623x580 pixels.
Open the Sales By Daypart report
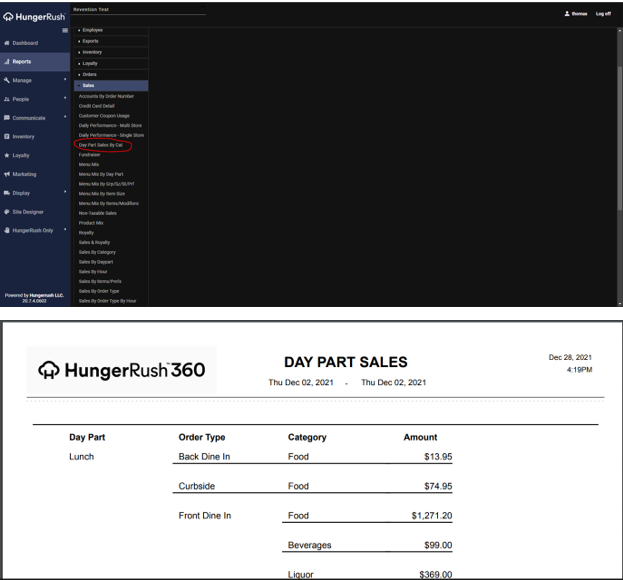(x=96, y=262)
